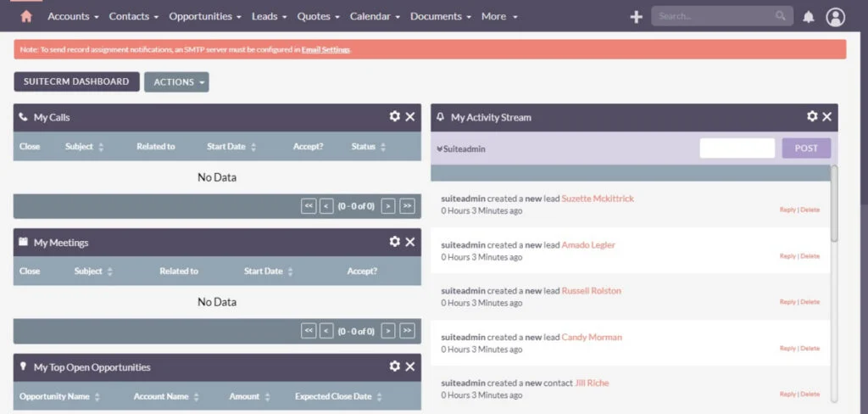Viewport: 868px width, 414px height.
Task: Sort My Calls by Subject column
Action: tap(84, 146)
